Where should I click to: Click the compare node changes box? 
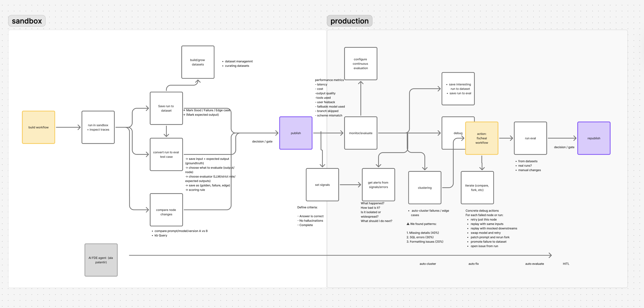[x=166, y=210]
